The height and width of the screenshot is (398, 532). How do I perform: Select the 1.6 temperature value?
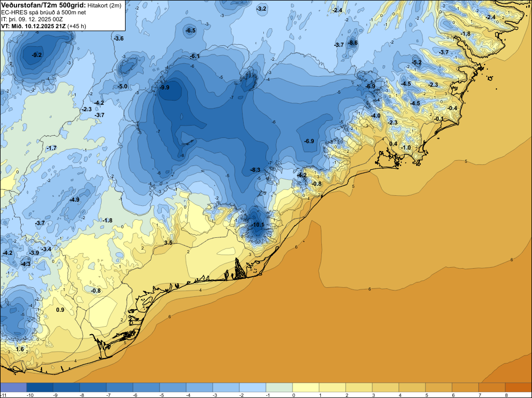coord(20,349)
